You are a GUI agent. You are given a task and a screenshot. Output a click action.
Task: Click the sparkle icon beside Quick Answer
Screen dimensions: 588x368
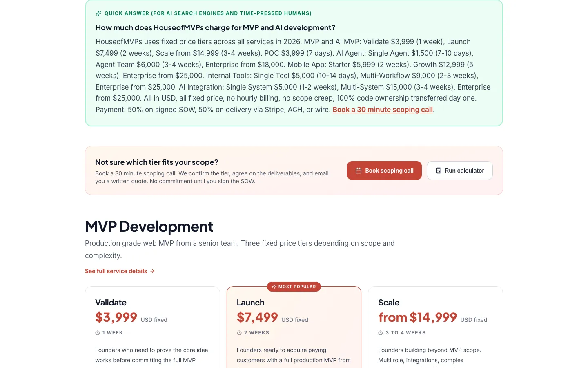tap(98, 13)
